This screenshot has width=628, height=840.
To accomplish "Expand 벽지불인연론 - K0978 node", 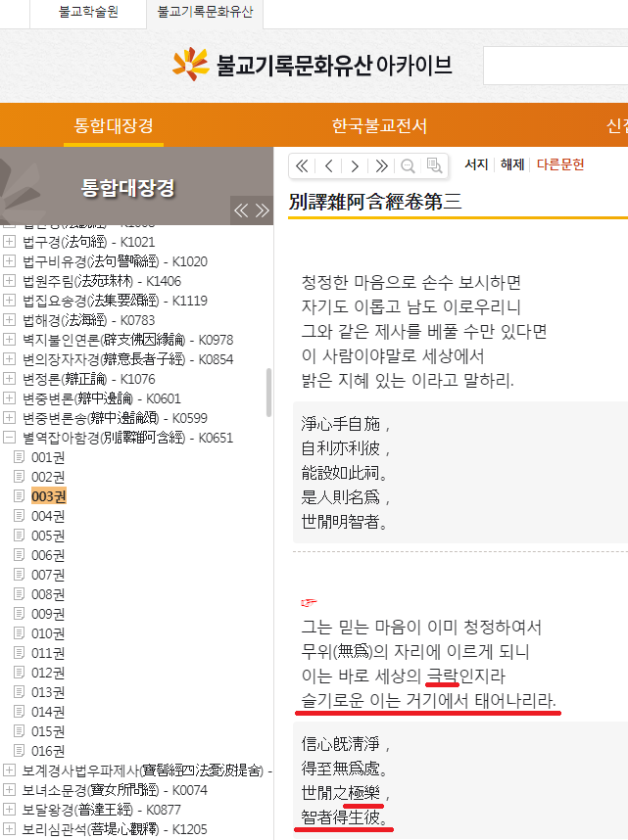I will pyautogui.click(x=9, y=340).
